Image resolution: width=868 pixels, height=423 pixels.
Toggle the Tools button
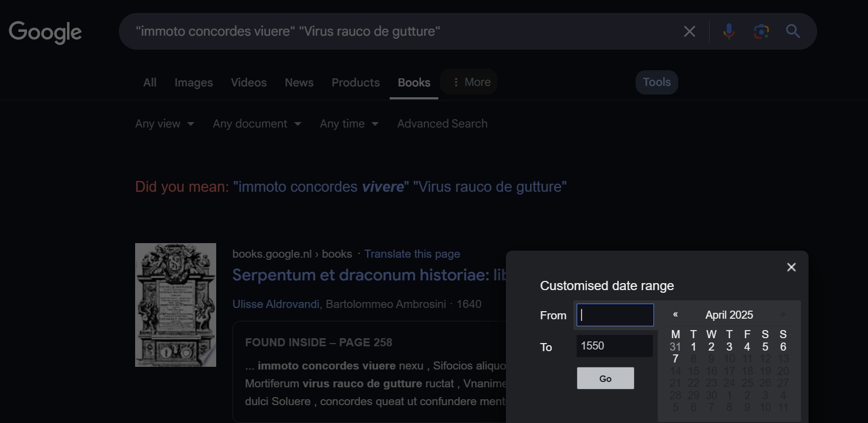(x=656, y=82)
